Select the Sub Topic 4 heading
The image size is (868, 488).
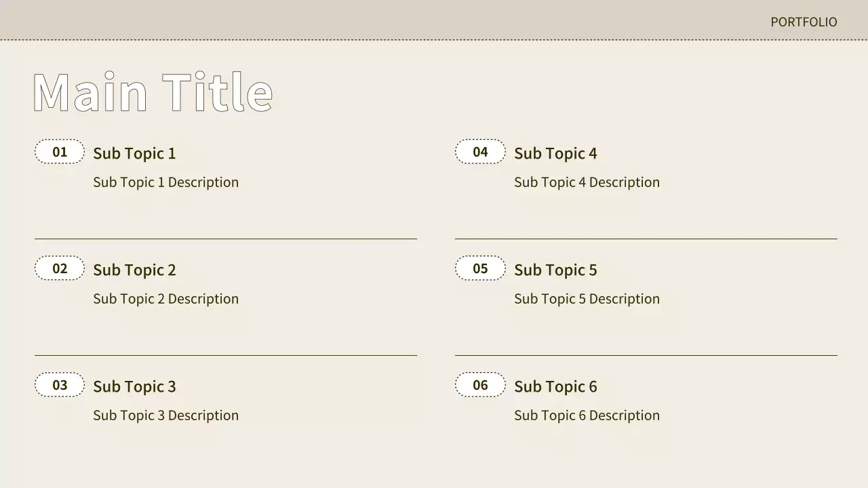(x=555, y=153)
